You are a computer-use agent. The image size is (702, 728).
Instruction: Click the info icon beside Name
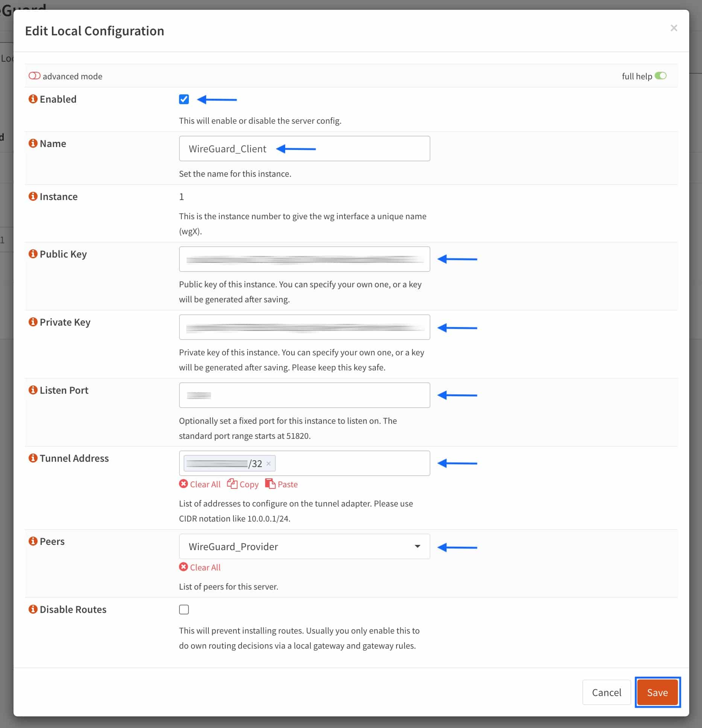point(33,143)
